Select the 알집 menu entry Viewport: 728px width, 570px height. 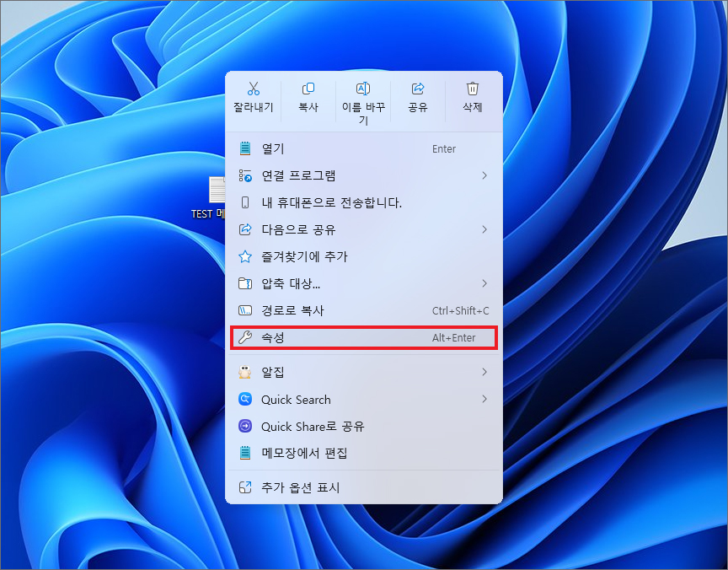point(363,372)
